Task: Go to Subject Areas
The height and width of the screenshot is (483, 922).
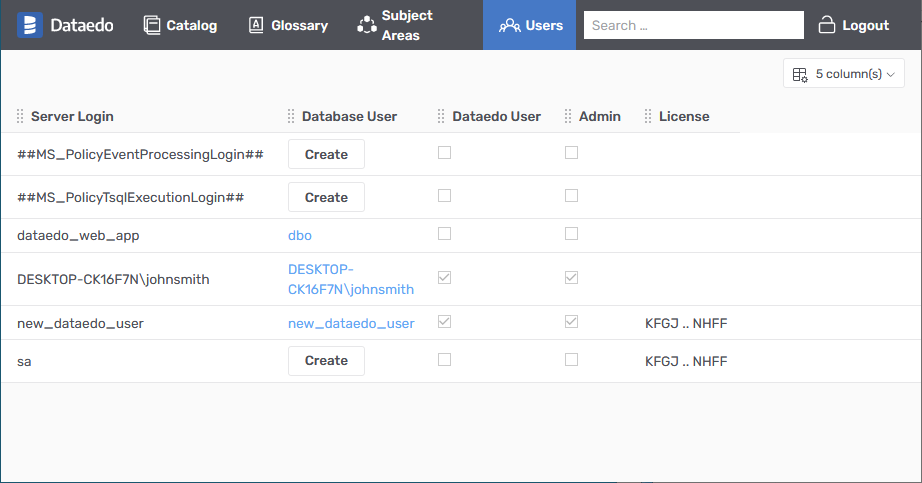Action: pyautogui.click(x=395, y=25)
